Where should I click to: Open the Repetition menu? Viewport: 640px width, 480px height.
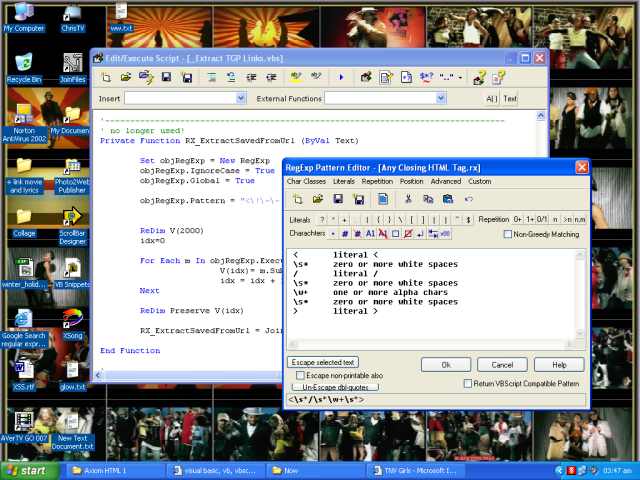(x=377, y=182)
